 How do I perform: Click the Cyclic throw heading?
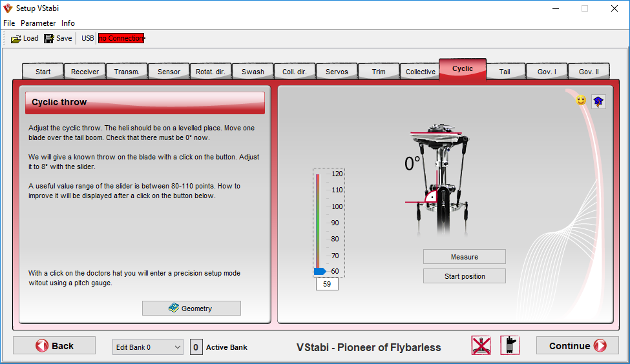[x=59, y=102]
